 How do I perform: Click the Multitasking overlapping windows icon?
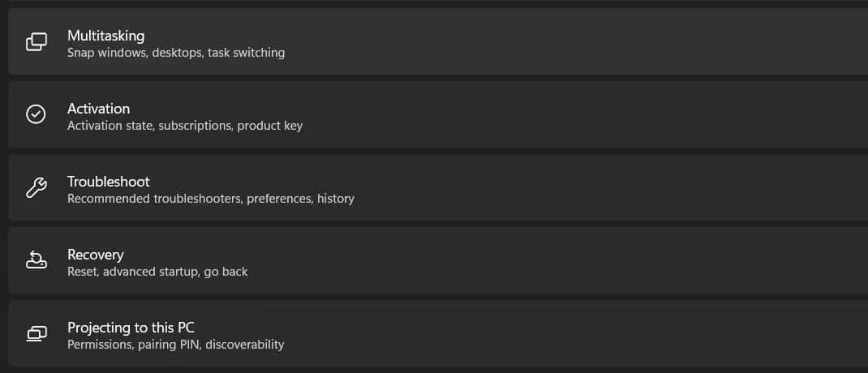tap(37, 42)
